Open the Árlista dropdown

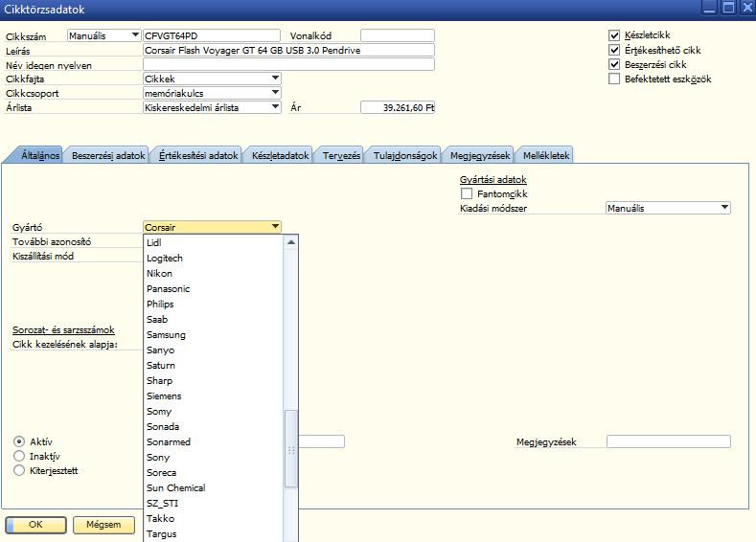212,107
